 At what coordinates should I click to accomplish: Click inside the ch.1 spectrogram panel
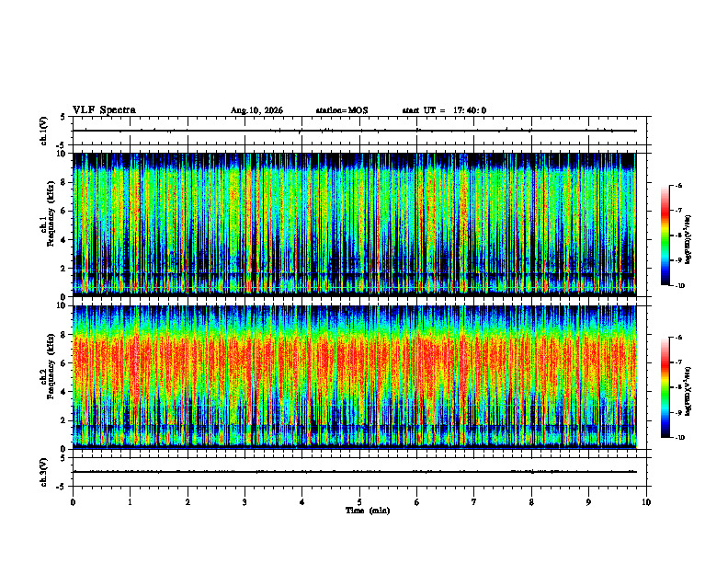355,224
